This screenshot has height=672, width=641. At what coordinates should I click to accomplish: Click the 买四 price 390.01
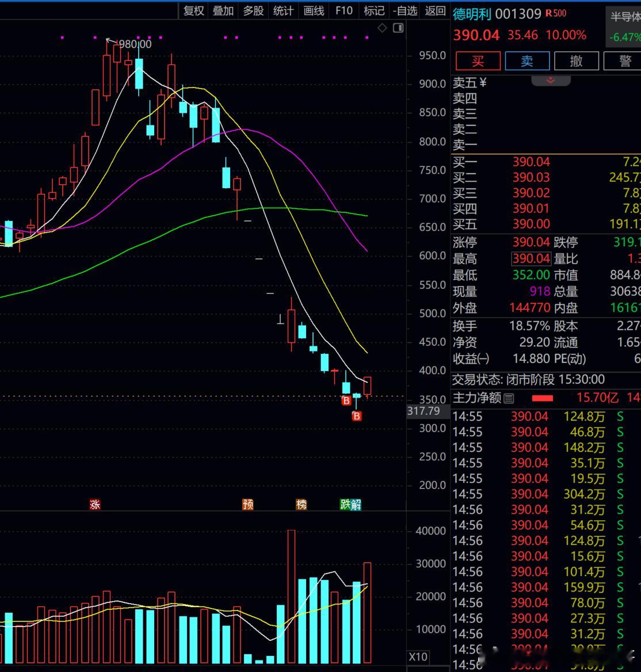pyautogui.click(x=531, y=208)
